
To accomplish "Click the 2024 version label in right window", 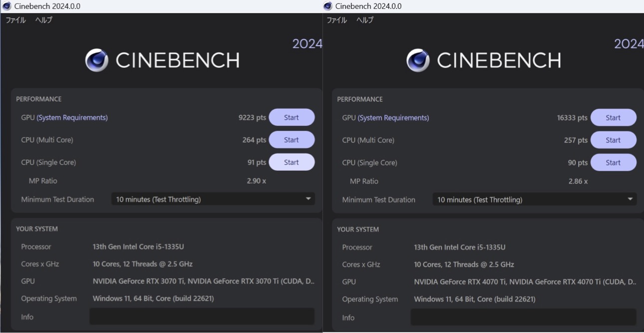I will pyautogui.click(x=629, y=44).
